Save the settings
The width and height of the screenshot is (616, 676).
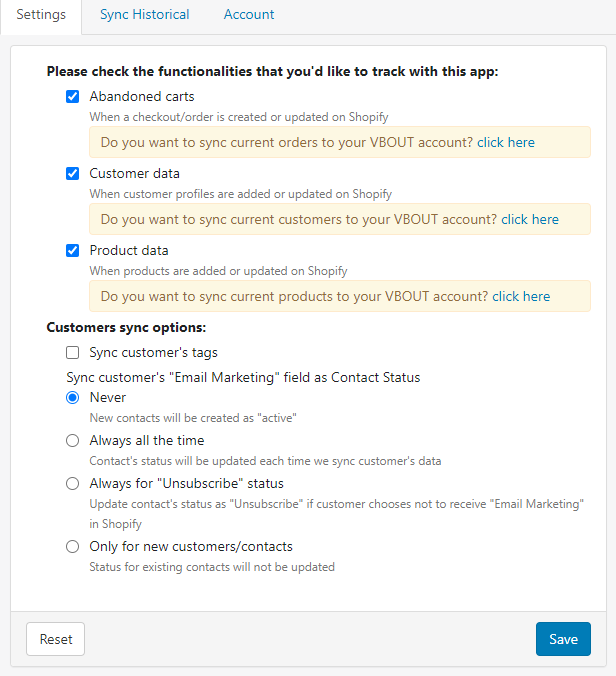(x=563, y=639)
